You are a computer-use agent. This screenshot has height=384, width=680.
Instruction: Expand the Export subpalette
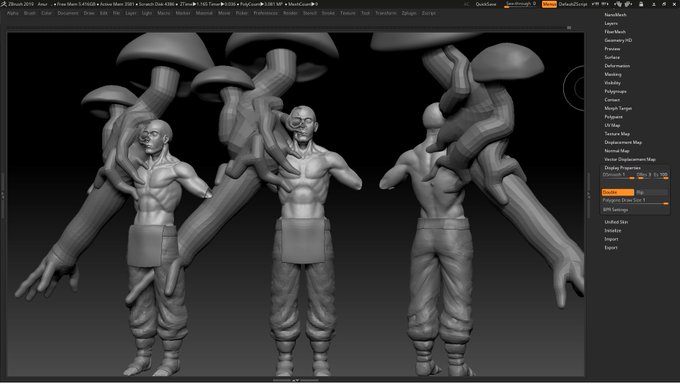[611, 248]
